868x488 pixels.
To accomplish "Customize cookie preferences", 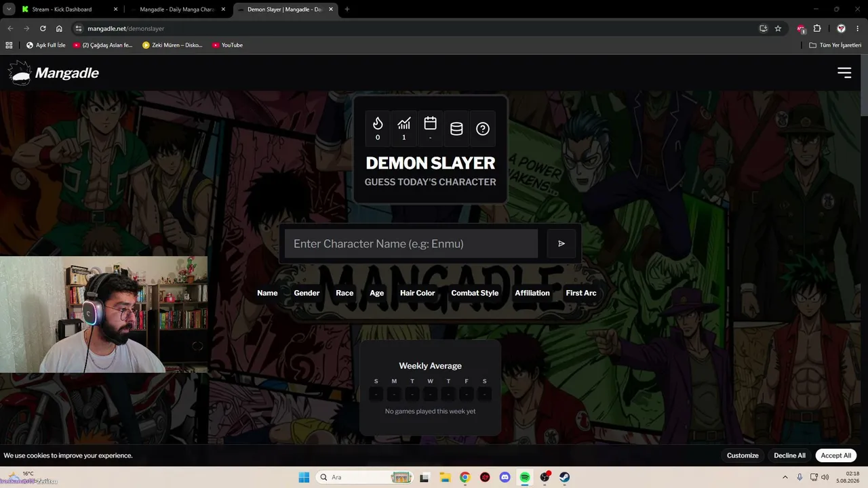I will 743,455.
